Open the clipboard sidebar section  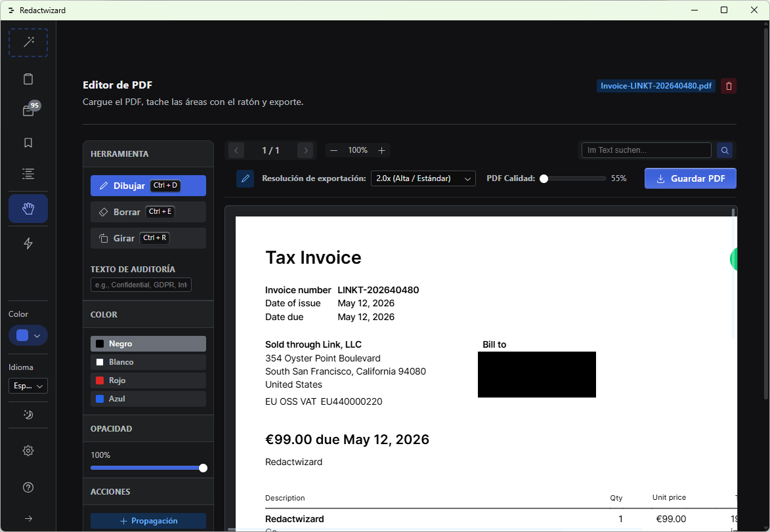point(28,79)
